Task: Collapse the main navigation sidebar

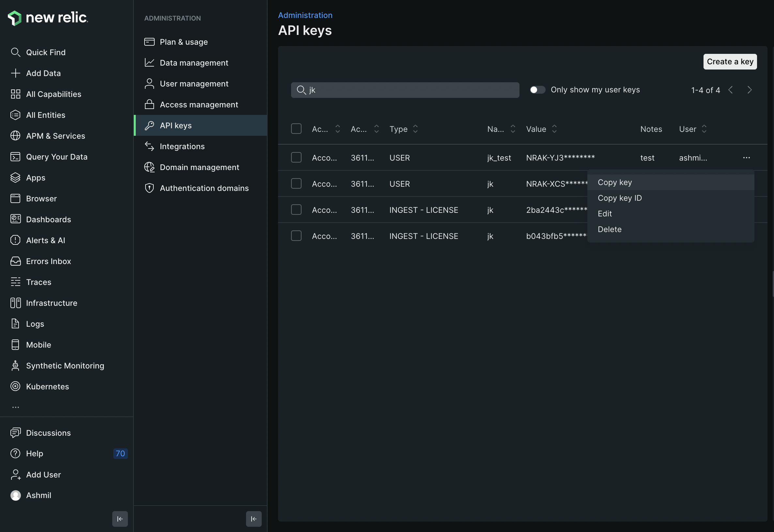Action: point(120,519)
